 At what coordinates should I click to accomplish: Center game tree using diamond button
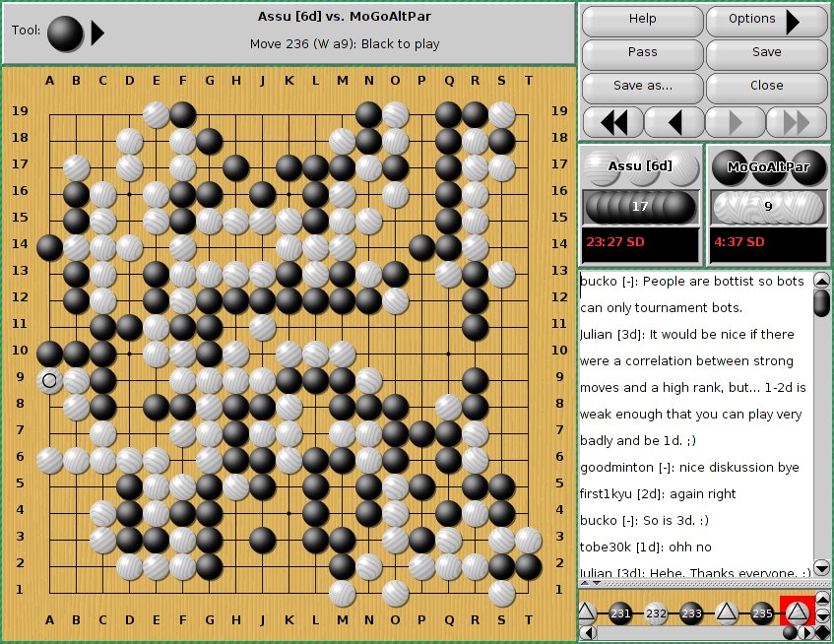(822, 633)
